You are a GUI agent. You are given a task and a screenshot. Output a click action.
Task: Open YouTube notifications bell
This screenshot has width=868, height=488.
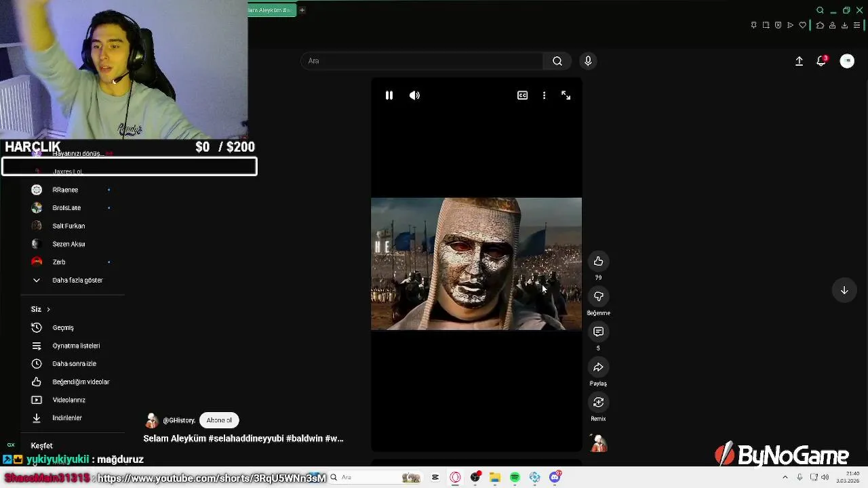821,61
